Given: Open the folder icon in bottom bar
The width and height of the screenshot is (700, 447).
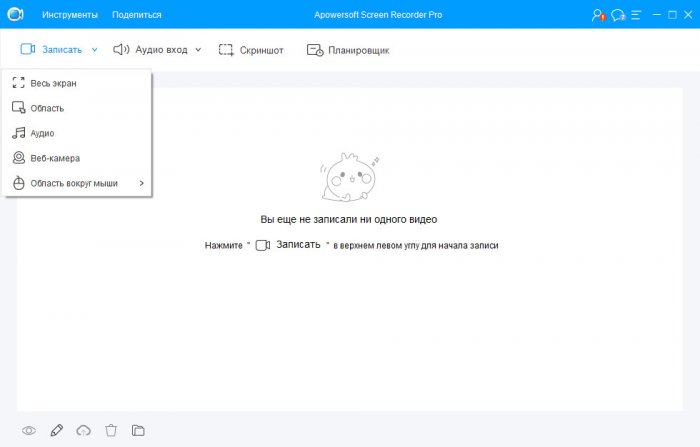Looking at the screenshot, I should point(138,430).
